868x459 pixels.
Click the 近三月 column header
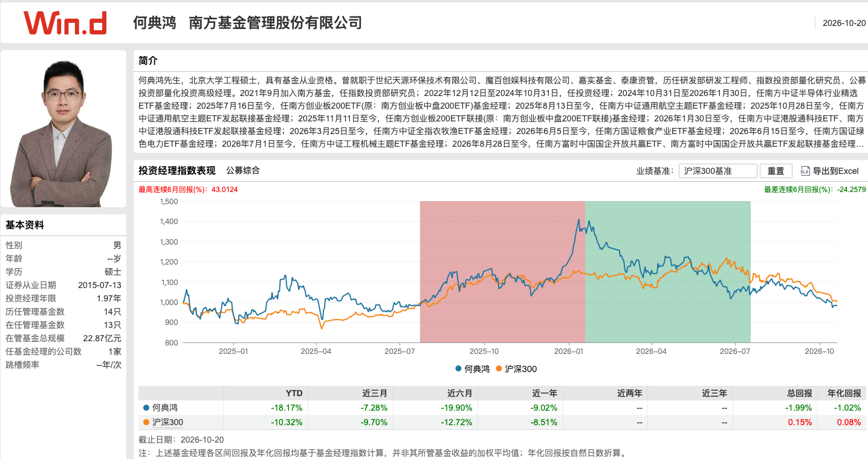(375, 393)
